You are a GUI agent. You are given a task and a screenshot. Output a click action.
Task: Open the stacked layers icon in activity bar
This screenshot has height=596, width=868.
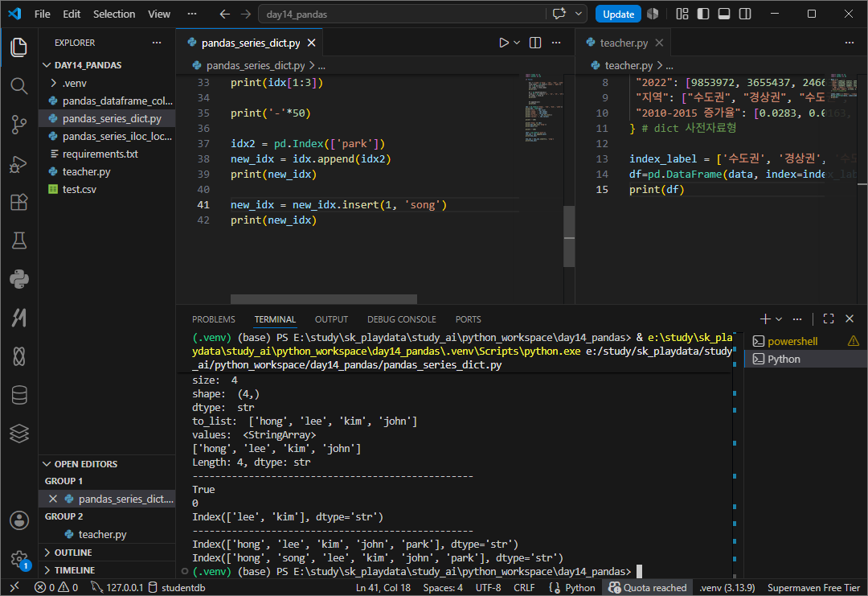pyautogui.click(x=18, y=434)
